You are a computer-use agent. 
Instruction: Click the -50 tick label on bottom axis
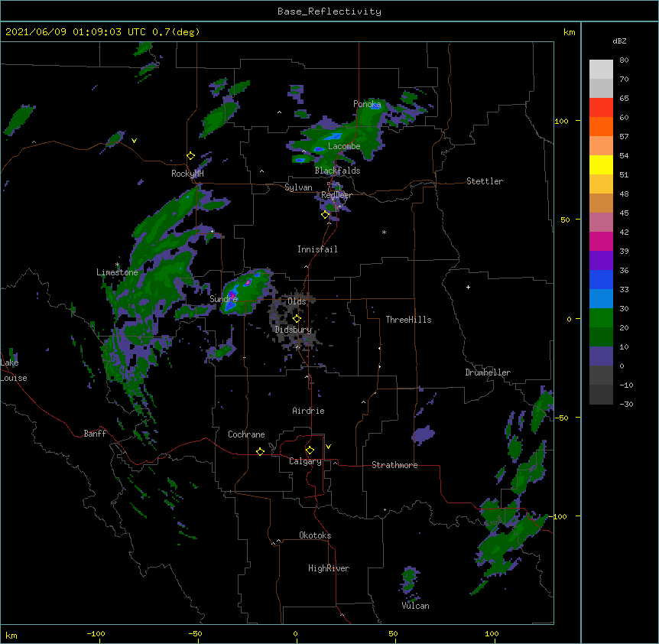pos(195,633)
